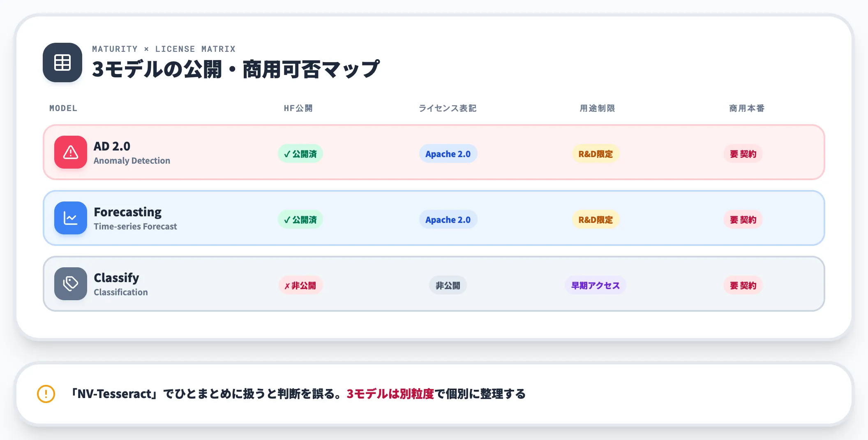868x440 pixels.
Task: Click 要 契約 badge in AD 2.0 row
Action: [x=743, y=154]
